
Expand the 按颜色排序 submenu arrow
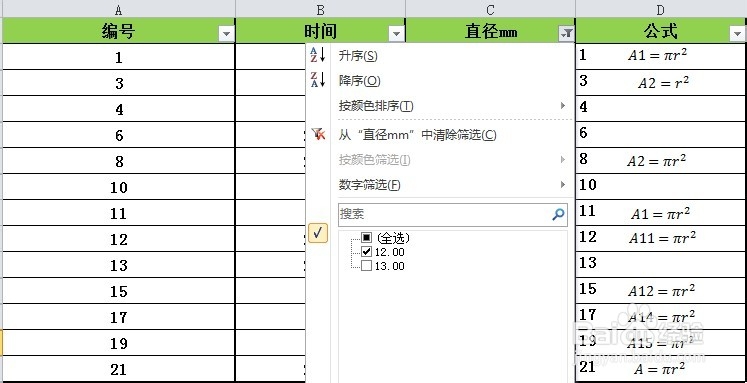point(563,105)
